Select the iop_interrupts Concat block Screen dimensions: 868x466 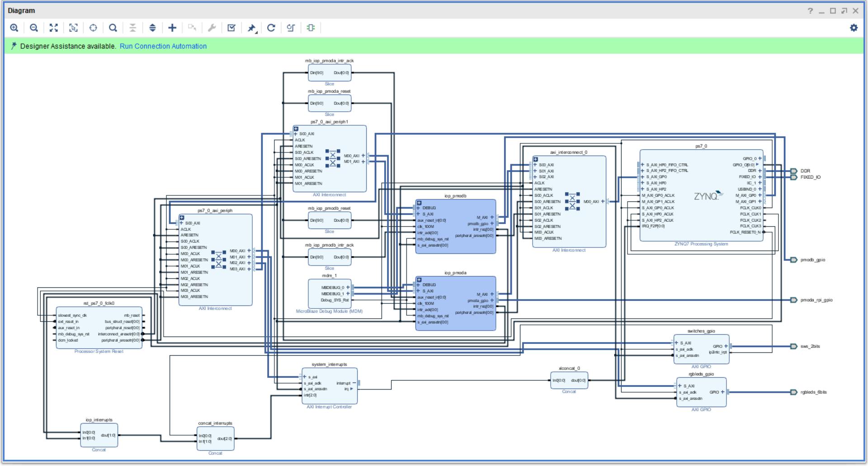pos(99,435)
